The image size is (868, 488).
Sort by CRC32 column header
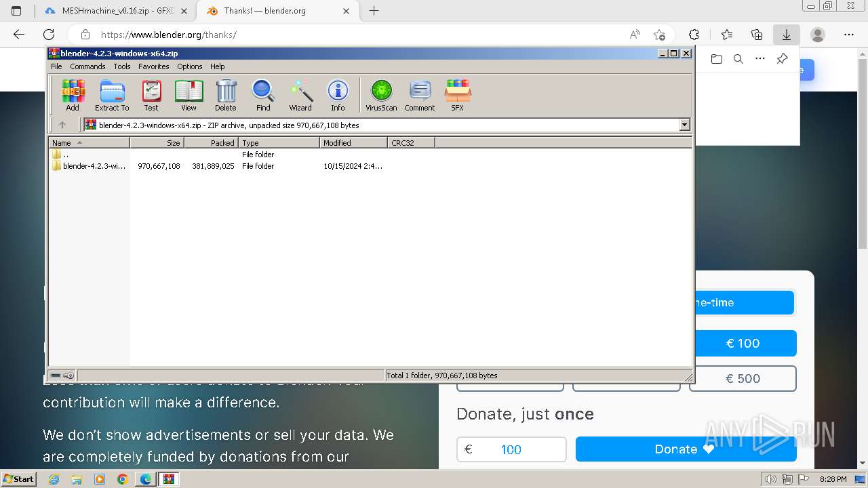tap(411, 142)
